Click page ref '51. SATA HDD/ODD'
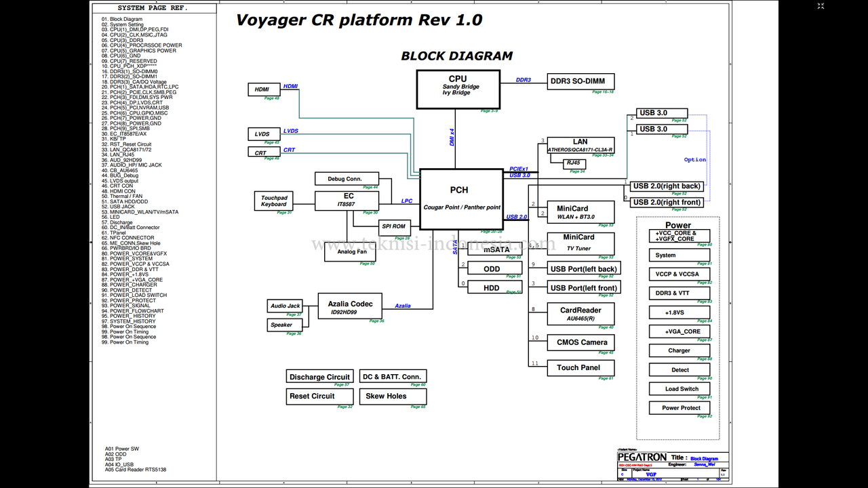This screenshot has width=868, height=488. (125, 201)
